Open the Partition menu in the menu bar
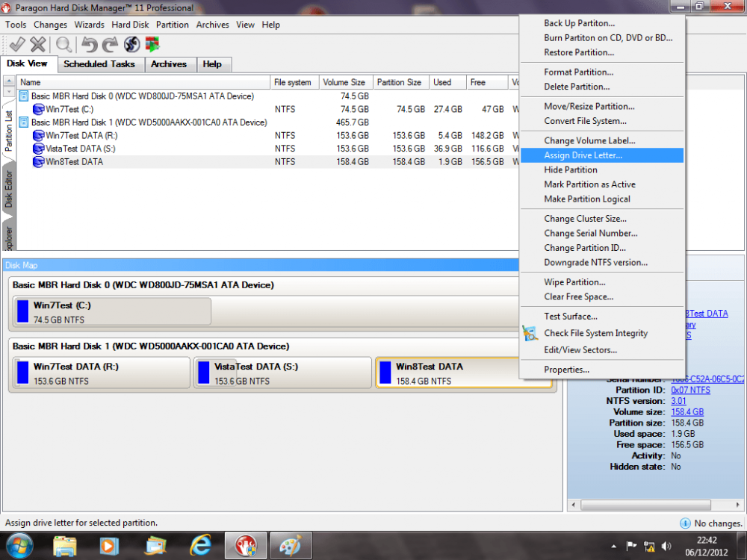747x560 pixels. coord(173,25)
